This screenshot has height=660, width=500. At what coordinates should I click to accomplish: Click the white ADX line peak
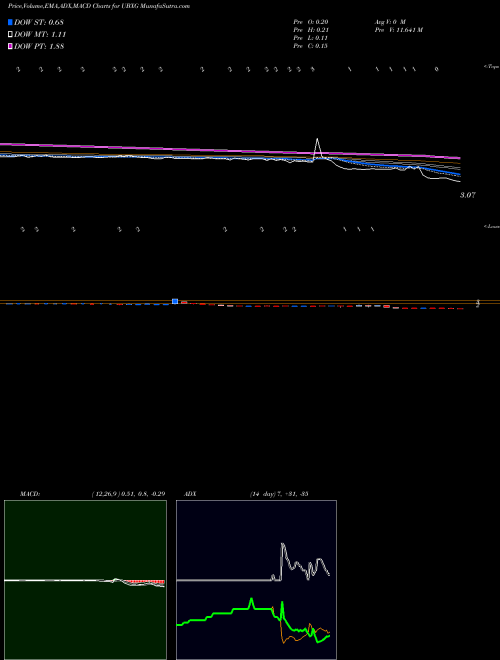point(282,545)
